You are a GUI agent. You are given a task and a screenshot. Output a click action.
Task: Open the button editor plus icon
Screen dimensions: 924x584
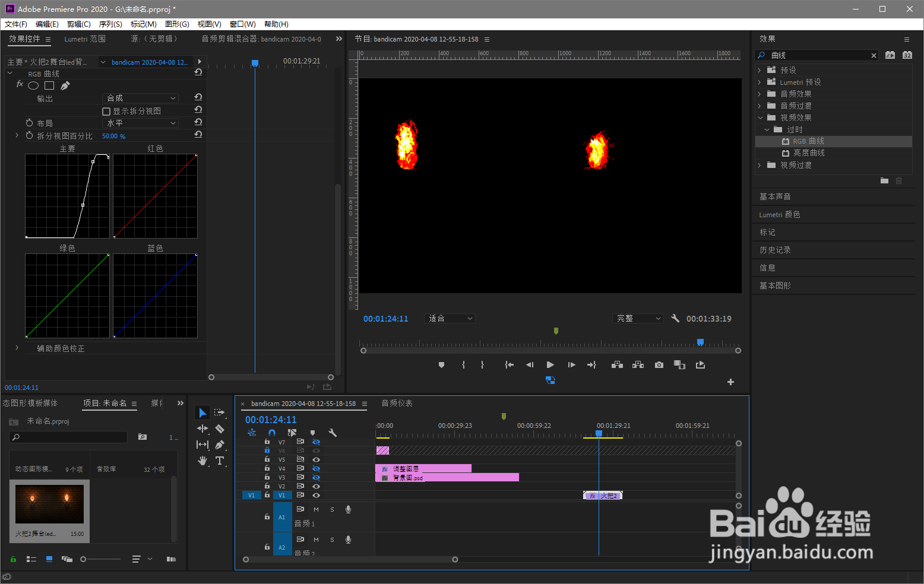click(x=731, y=382)
